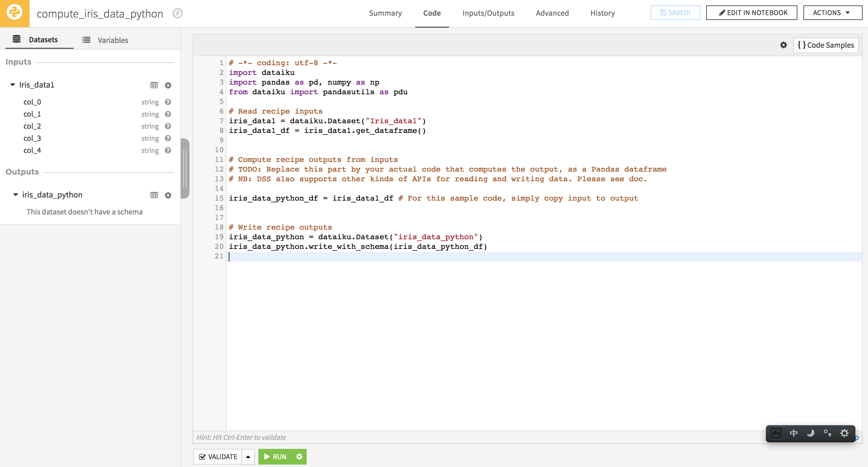Open the Iris_data1 dataset settings gear

tap(168, 85)
